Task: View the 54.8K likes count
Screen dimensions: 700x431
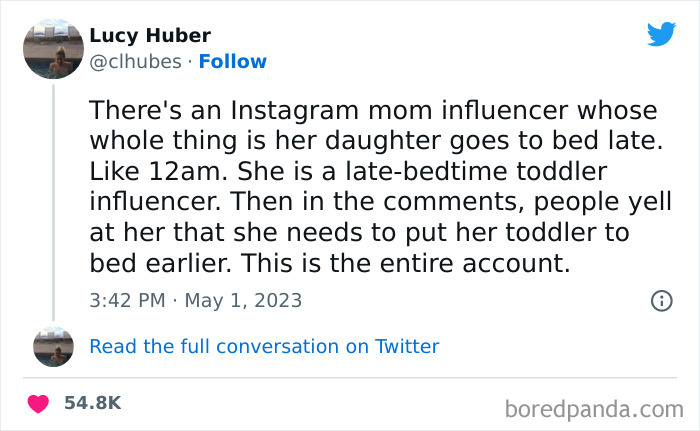Action: (x=92, y=403)
